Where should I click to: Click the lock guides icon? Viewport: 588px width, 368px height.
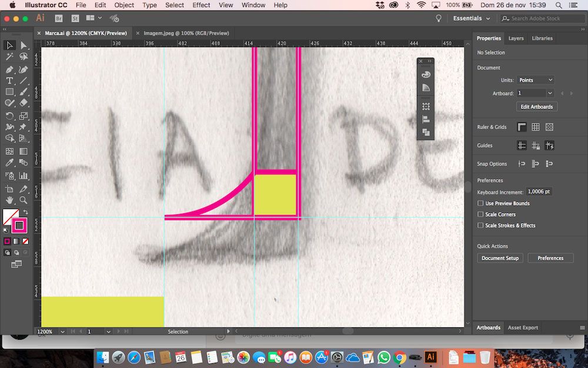point(535,145)
